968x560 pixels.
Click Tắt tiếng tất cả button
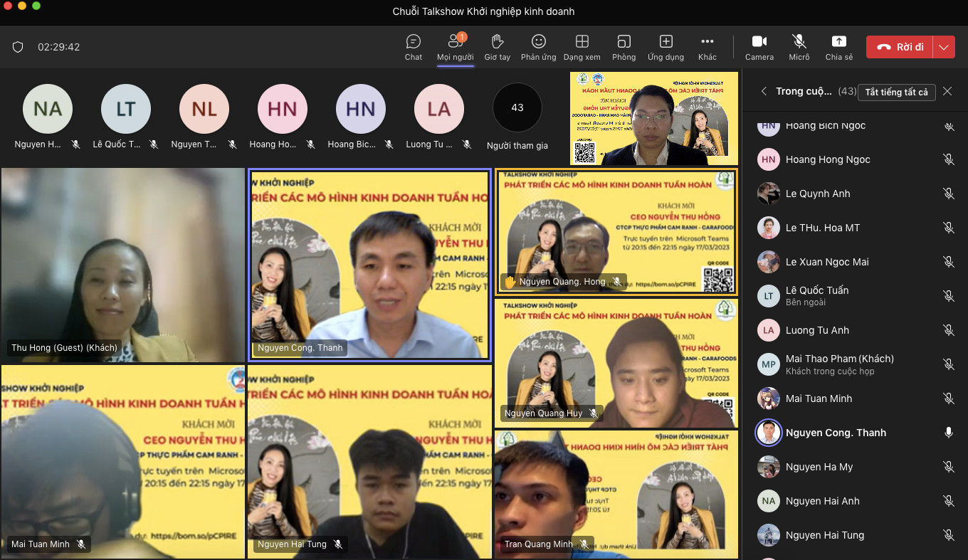(896, 92)
